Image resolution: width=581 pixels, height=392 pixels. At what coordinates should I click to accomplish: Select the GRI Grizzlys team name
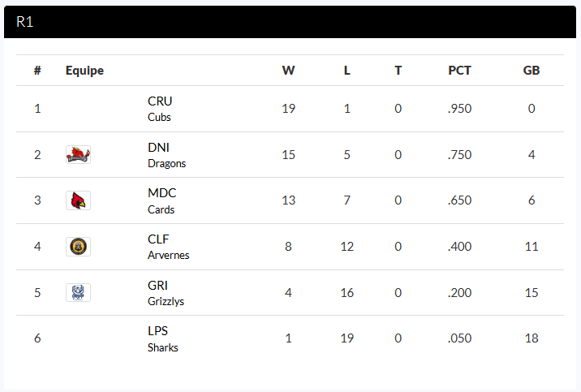(x=166, y=292)
